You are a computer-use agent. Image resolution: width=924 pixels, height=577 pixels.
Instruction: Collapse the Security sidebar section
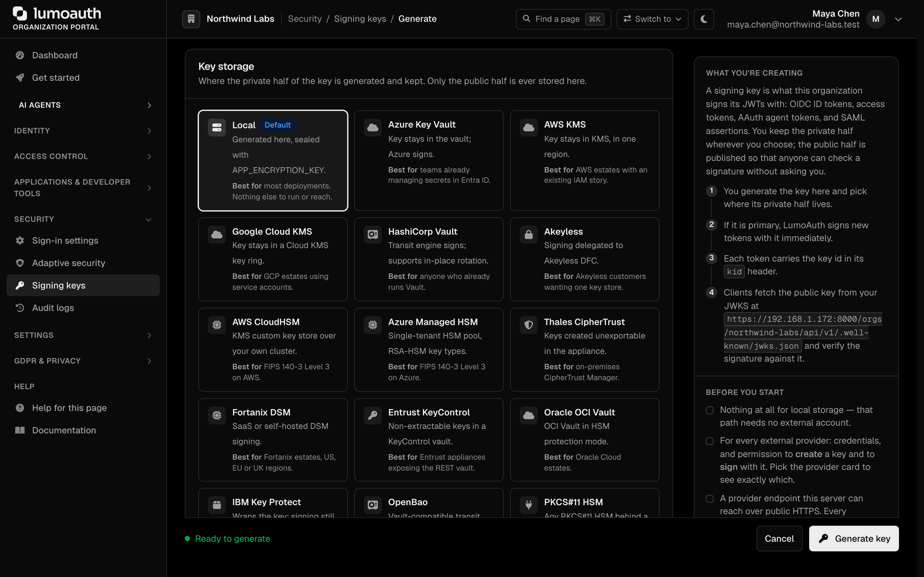click(83, 220)
